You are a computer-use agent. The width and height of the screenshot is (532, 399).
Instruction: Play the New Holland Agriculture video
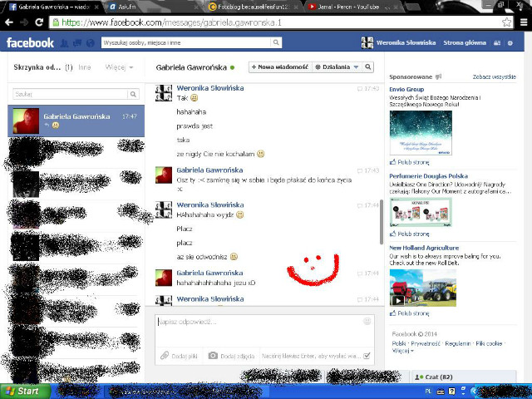(x=398, y=301)
